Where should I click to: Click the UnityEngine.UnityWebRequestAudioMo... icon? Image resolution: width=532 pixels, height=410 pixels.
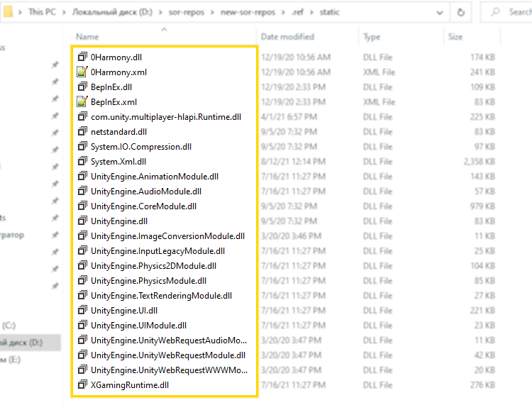coord(82,340)
